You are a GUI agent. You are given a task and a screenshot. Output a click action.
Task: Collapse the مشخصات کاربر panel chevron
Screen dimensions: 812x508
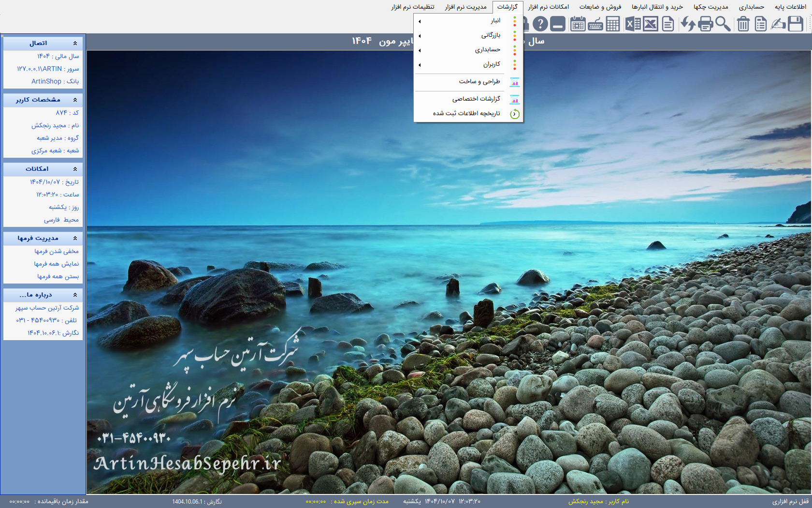tap(75, 100)
